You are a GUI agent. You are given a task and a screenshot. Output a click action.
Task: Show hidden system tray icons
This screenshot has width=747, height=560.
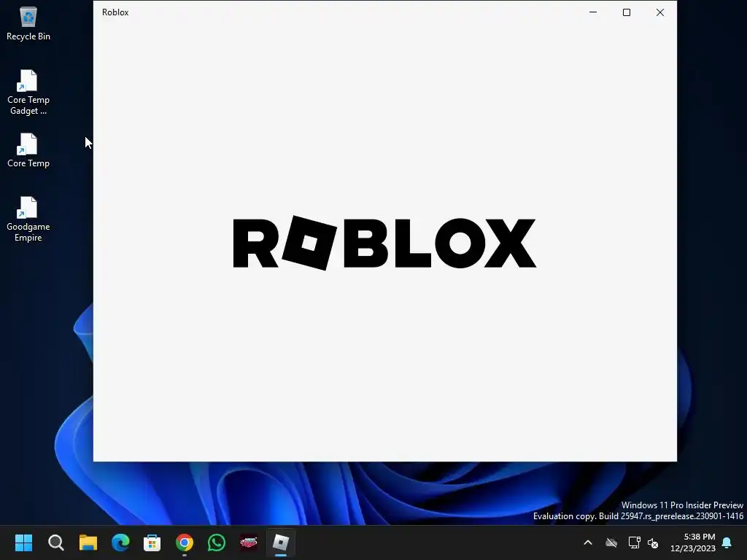[x=588, y=542]
